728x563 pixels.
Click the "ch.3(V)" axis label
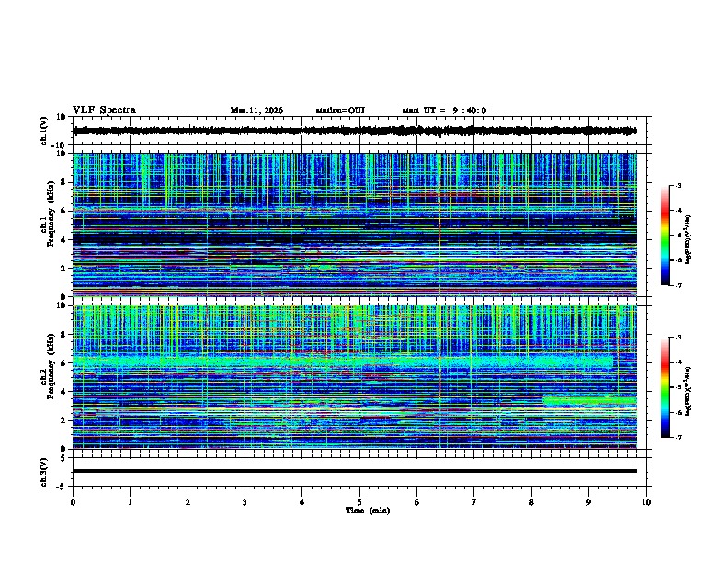pyautogui.click(x=44, y=472)
